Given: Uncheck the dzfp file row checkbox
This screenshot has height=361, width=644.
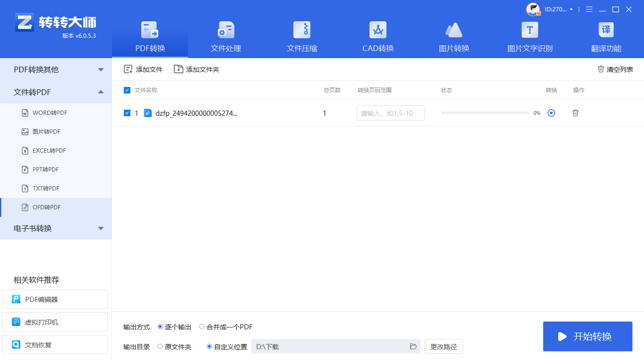Looking at the screenshot, I should click(127, 113).
